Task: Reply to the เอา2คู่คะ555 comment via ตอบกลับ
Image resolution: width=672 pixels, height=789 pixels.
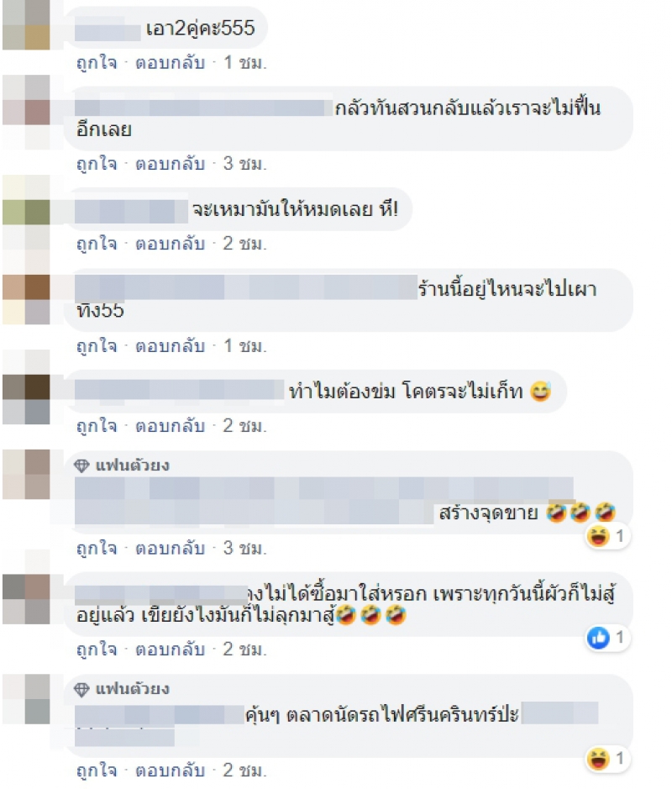Action: click(170, 62)
